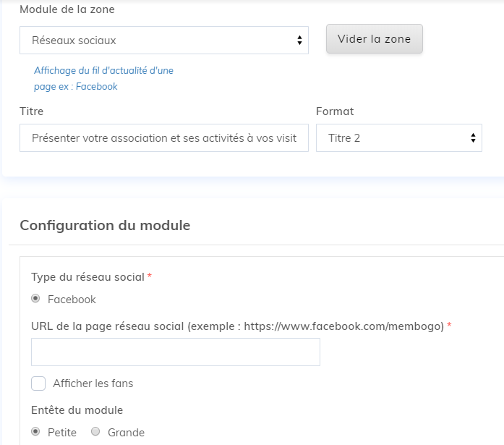
Task: Click the arrows on Réseaux sociaux select
Action: click(x=299, y=41)
